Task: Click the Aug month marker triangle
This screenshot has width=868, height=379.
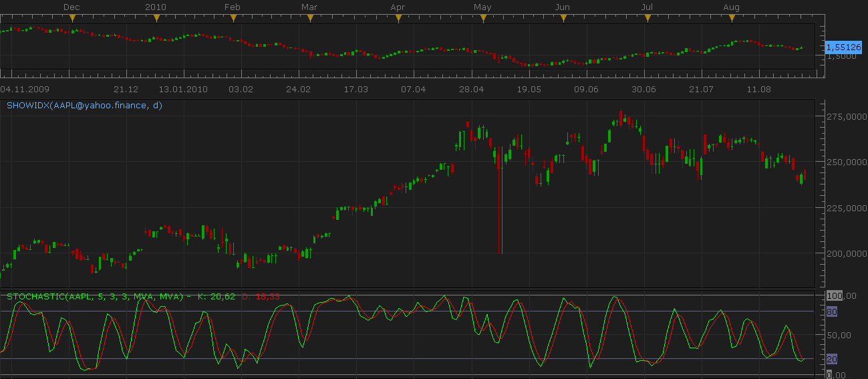Action: tap(732, 19)
